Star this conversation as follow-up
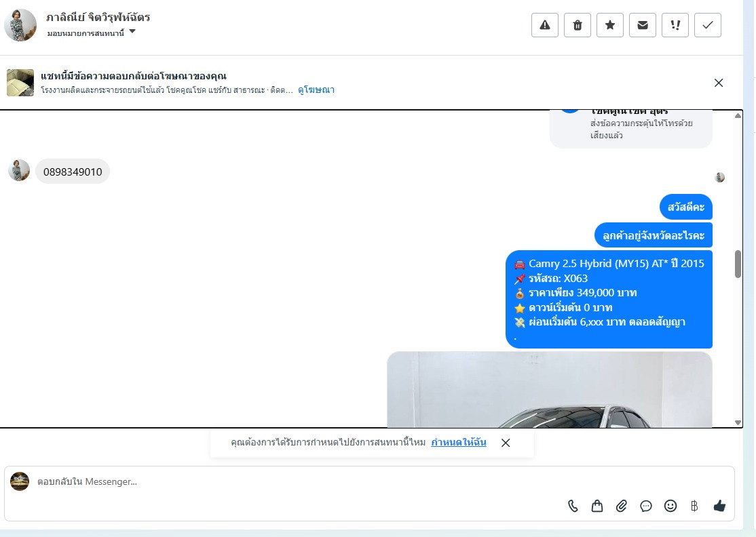756x537 pixels. pos(610,25)
